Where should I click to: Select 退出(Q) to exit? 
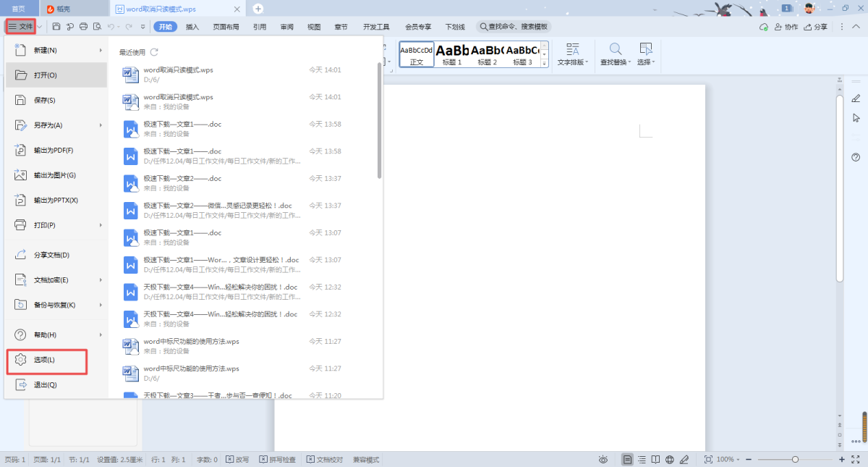[56, 385]
